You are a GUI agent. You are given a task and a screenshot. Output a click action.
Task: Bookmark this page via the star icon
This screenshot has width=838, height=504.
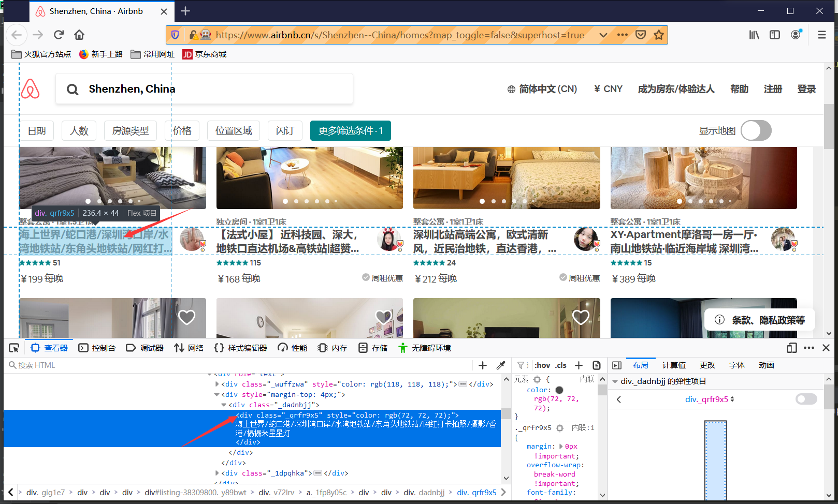(x=658, y=35)
